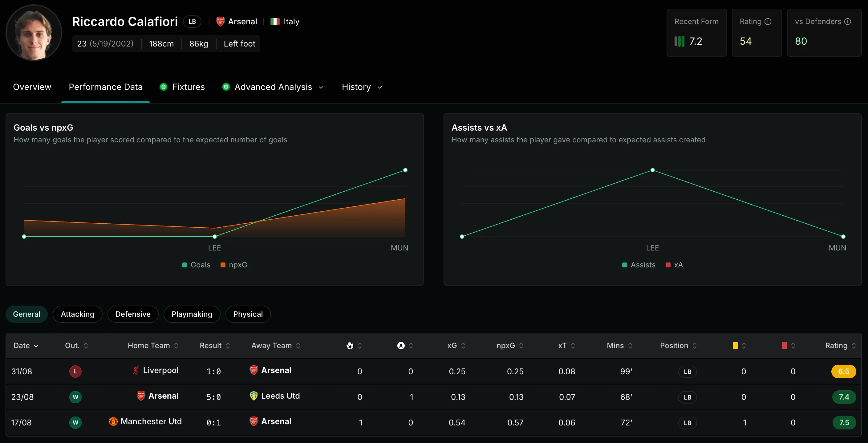Sort table by Out. column
Image resolution: width=868 pixels, height=443 pixels.
pos(76,346)
